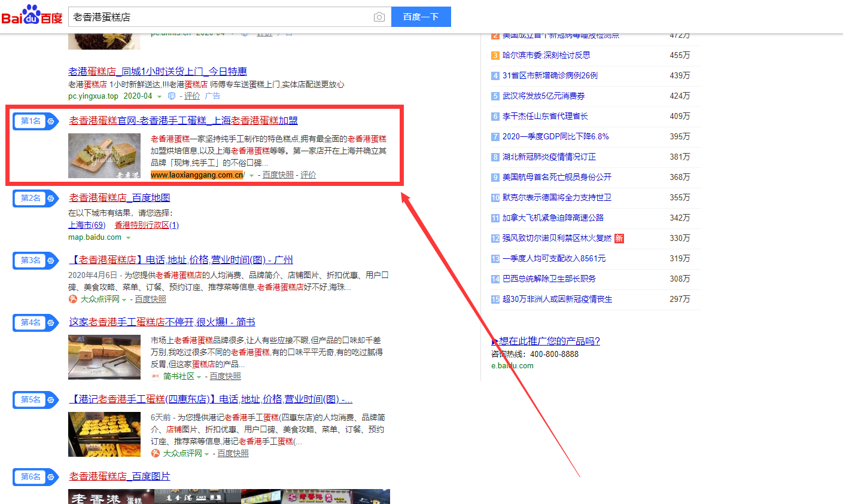Open first storefront image under 百度图片 result

[111, 497]
